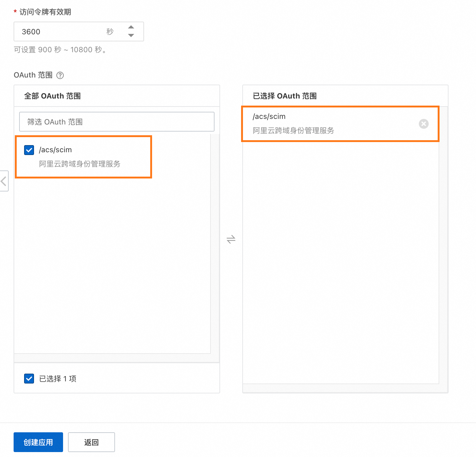Toggle the 已选择 1 项 select-all checkbox
Image resolution: width=476 pixels, height=457 pixels.
29,379
